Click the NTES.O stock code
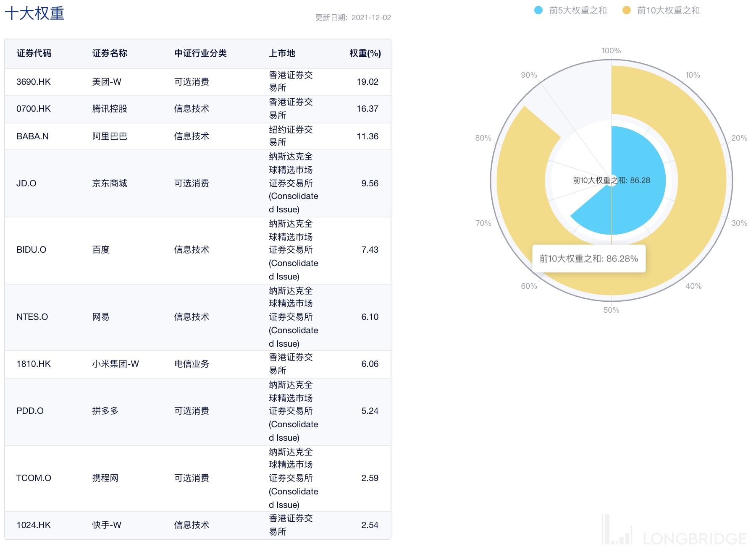Image resolution: width=756 pixels, height=554 pixels. click(32, 317)
